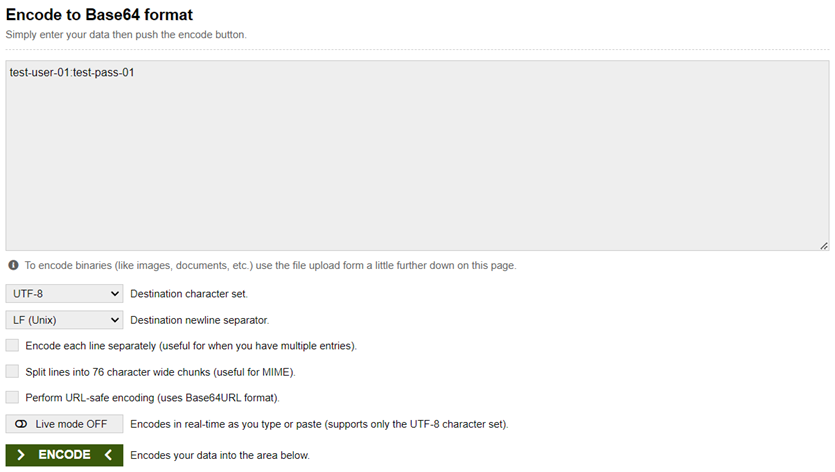Click the 'test-user-01:test-pass-01' text

[72, 73]
